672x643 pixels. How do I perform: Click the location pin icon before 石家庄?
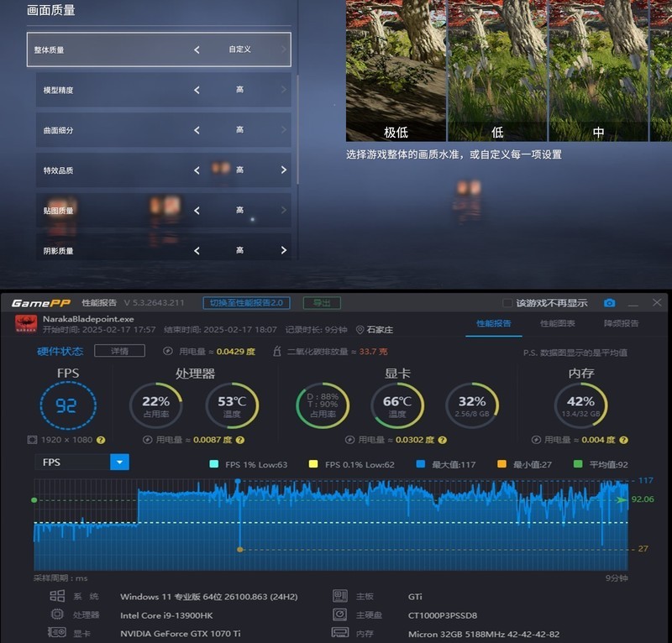click(x=360, y=329)
